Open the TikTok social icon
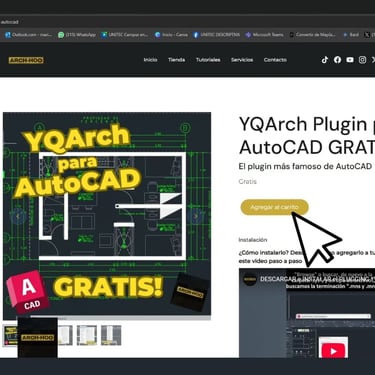Screen dimensions: 375x375 (x=325, y=60)
